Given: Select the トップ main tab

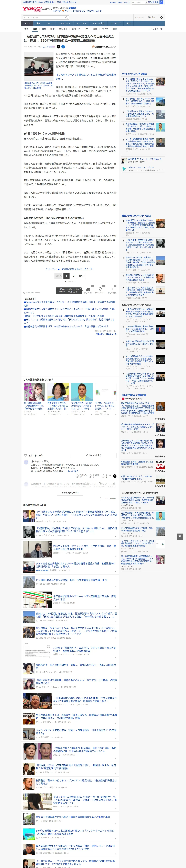Looking at the screenshot, I should (27, 24).
